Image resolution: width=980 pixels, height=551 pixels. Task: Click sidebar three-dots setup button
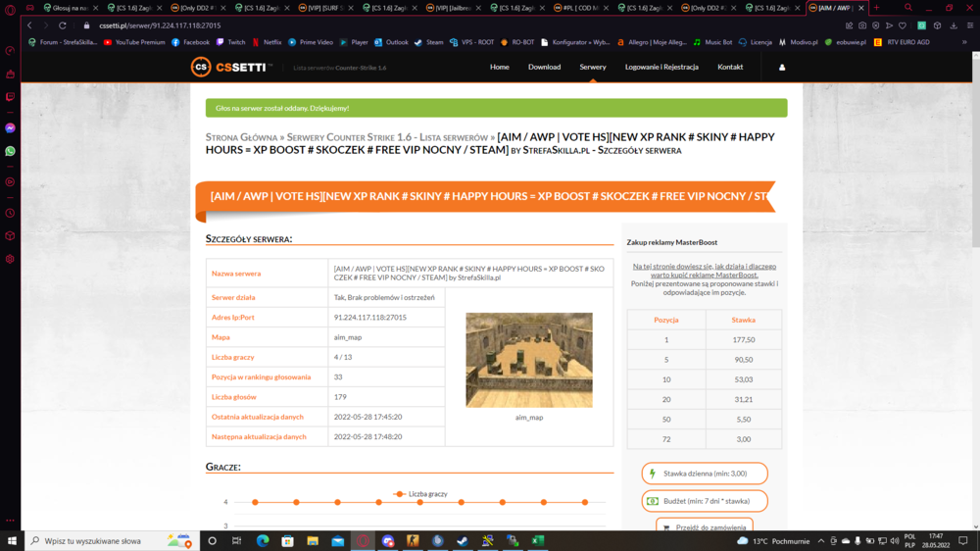click(x=10, y=521)
